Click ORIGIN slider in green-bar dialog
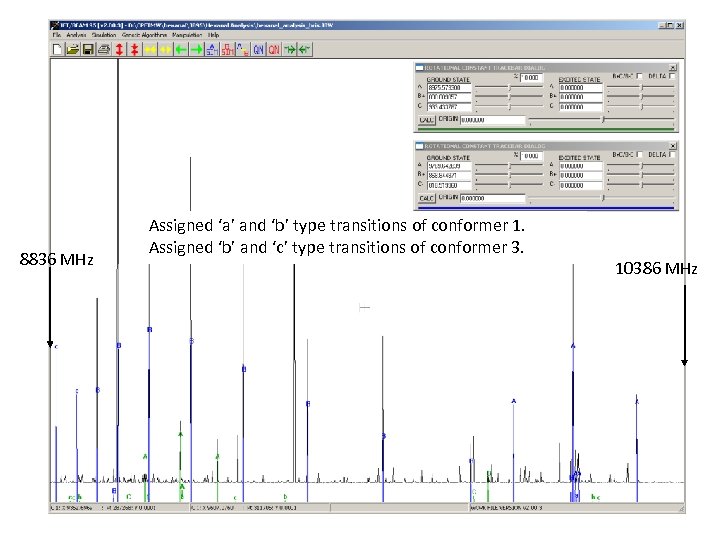This screenshot has width=720, height=540. click(602, 120)
